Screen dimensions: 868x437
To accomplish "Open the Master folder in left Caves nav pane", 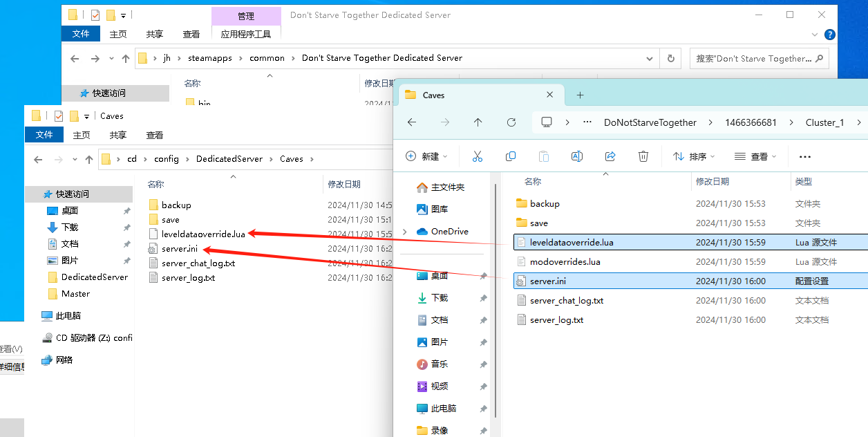I will coord(75,294).
